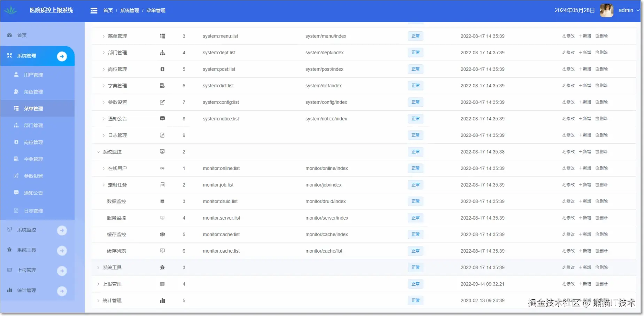This screenshot has height=316, width=644.
Task: Click the chart icon in 统计管理 row
Action: [x=162, y=301]
